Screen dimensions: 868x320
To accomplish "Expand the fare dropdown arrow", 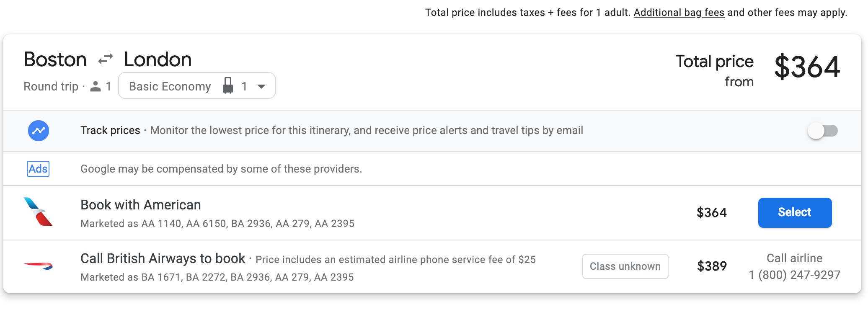I will tap(261, 86).
